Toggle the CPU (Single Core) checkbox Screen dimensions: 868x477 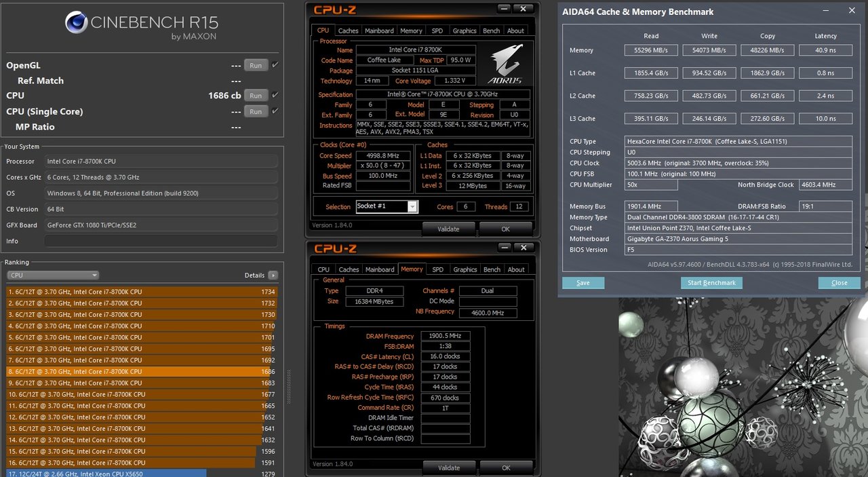(275, 111)
